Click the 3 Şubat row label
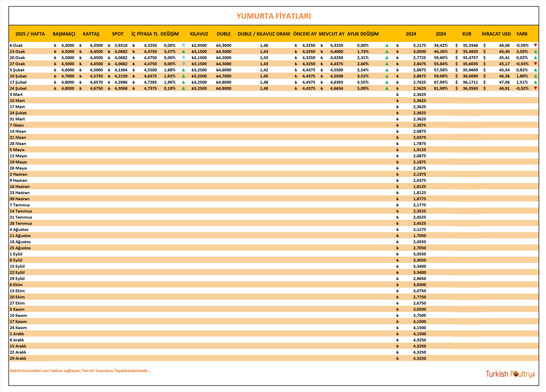 (17, 70)
